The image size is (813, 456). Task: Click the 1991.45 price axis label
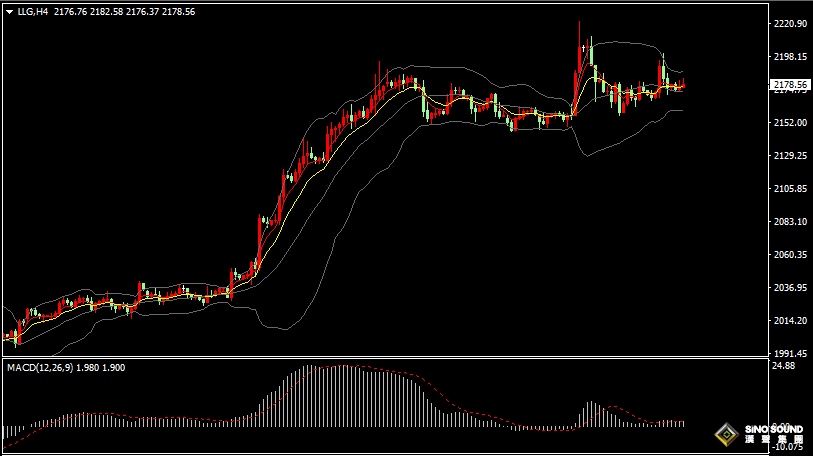pyautogui.click(x=791, y=353)
